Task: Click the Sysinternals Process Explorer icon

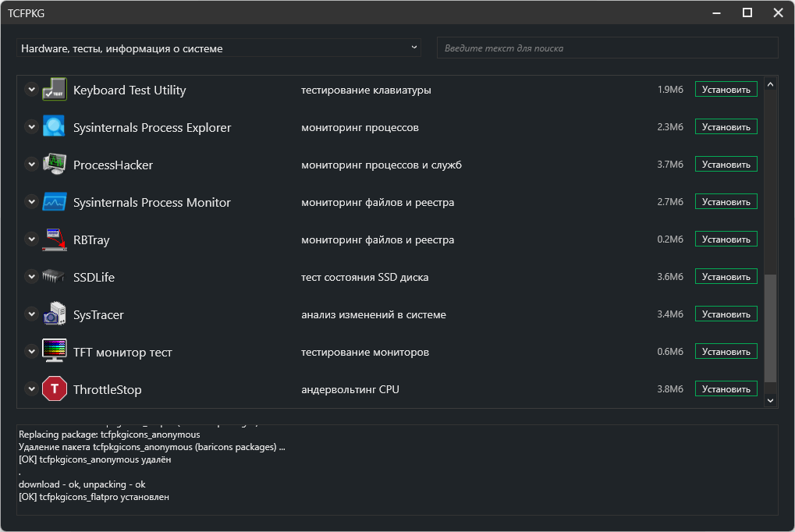Action: tap(54, 127)
